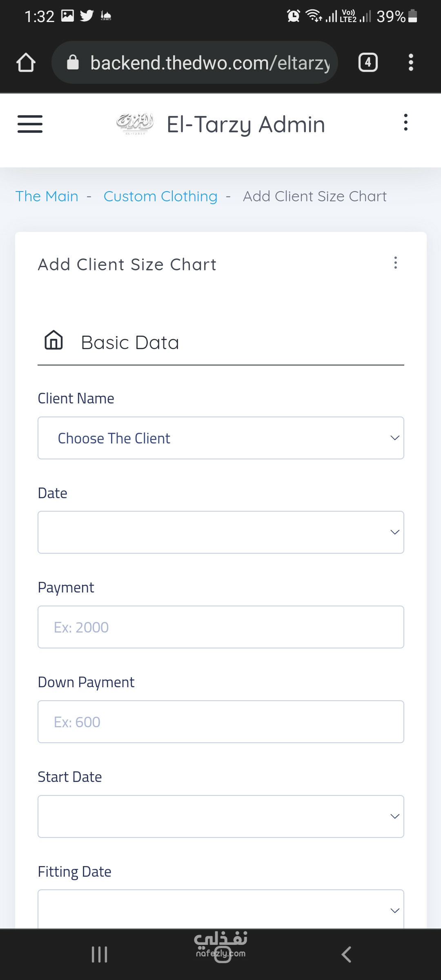
Task: Tap the padlock site security icon
Action: point(73,62)
